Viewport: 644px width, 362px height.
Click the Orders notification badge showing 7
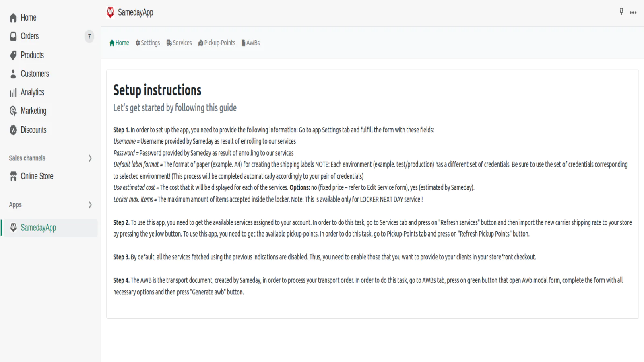(x=89, y=36)
